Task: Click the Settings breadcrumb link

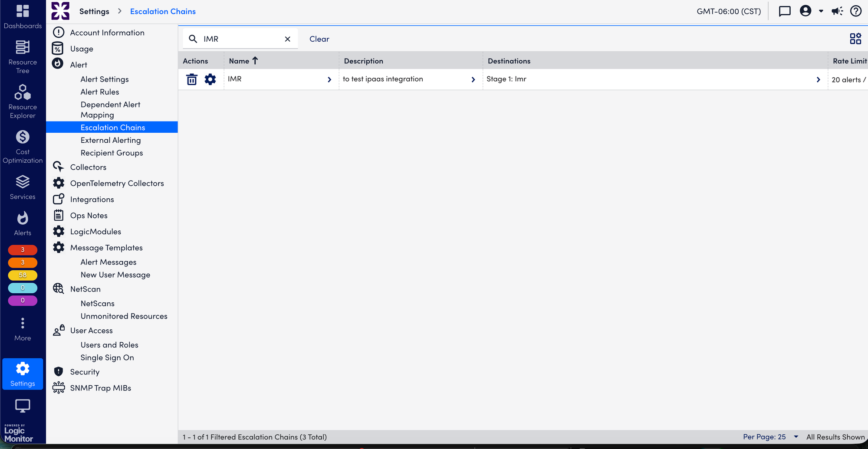Action: coord(94,11)
